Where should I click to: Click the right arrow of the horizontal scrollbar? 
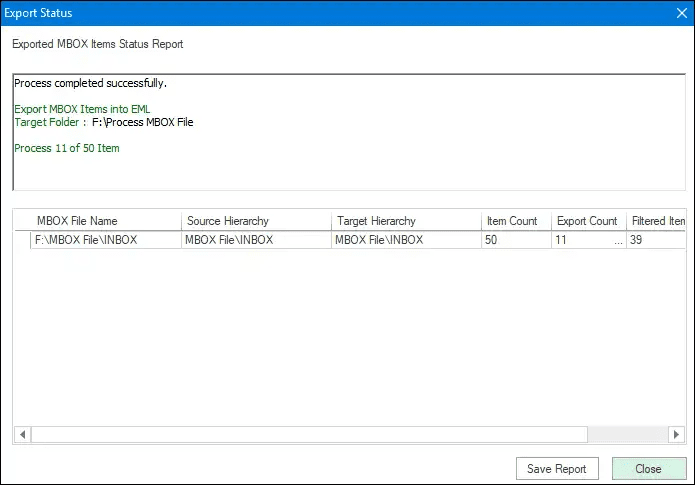pos(676,434)
